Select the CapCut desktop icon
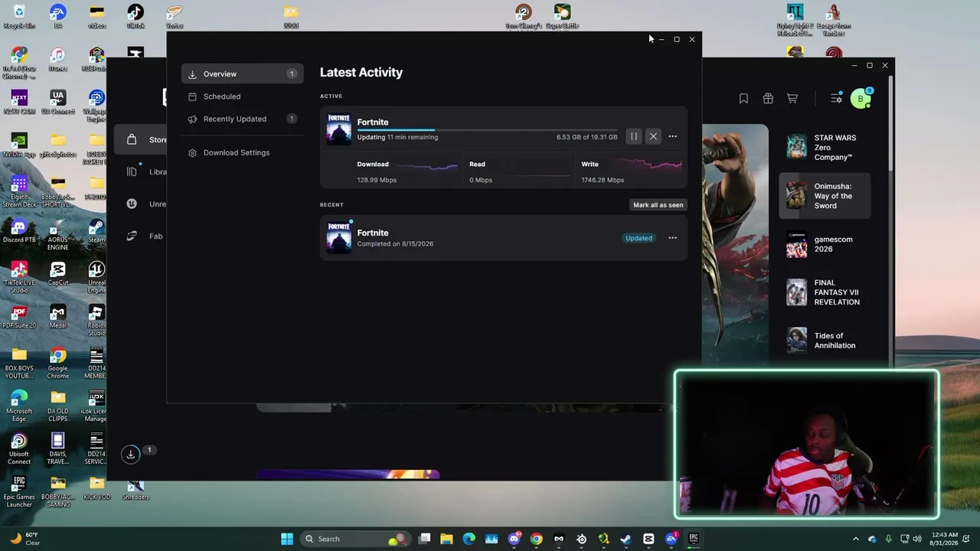Screen dimensions: 980x551 [x=57, y=274]
